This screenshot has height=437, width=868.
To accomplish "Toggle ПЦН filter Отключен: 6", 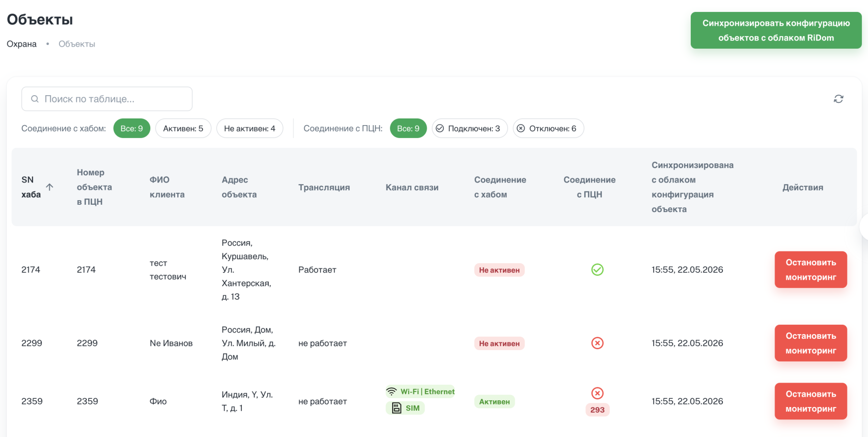I will (x=548, y=128).
